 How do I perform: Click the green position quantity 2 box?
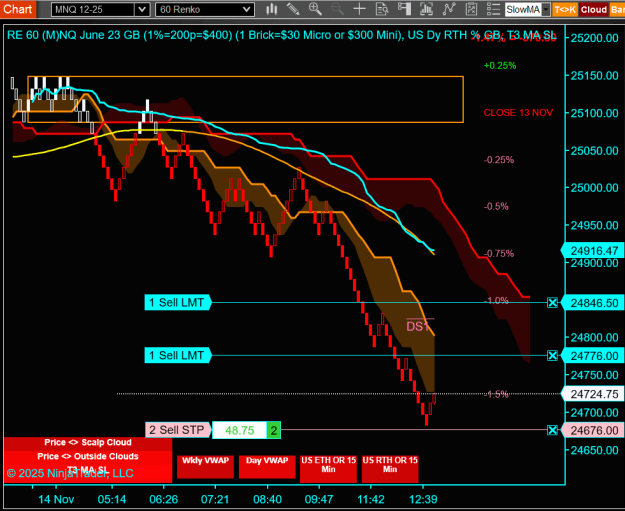click(x=274, y=430)
